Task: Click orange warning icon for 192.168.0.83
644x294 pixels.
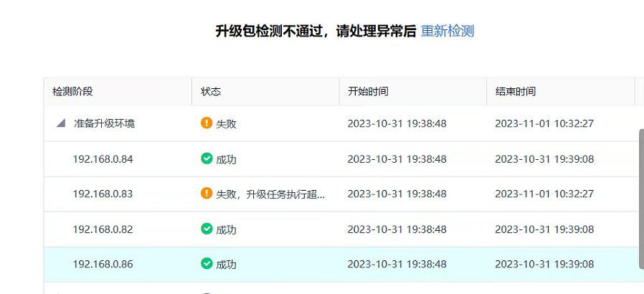Action: pos(207,194)
